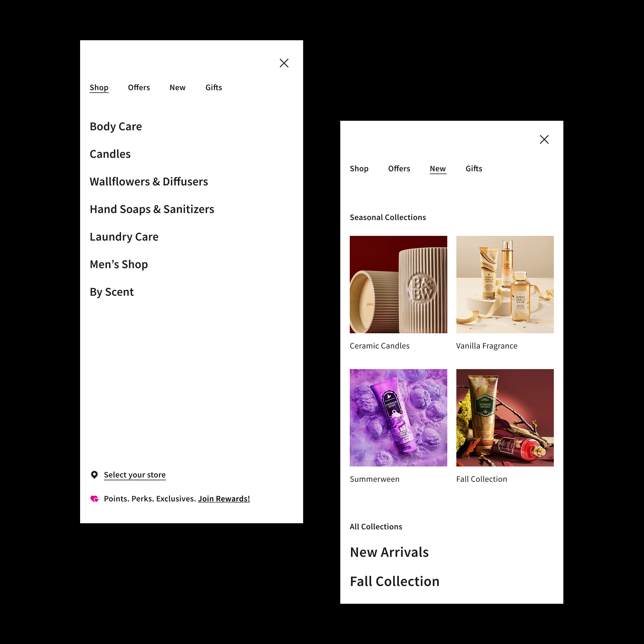The height and width of the screenshot is (644, 644).
Task: Select New tab in left panel
Action: tap(178, 87)
